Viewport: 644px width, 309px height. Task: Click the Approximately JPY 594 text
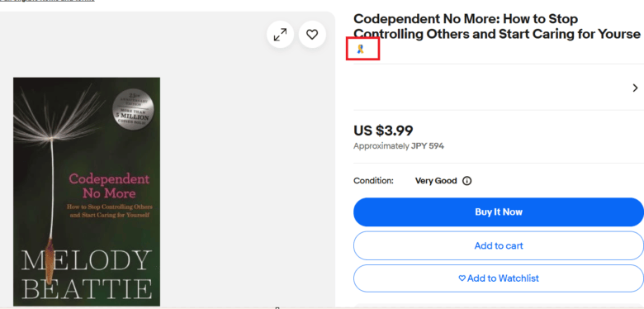point(399,146)
